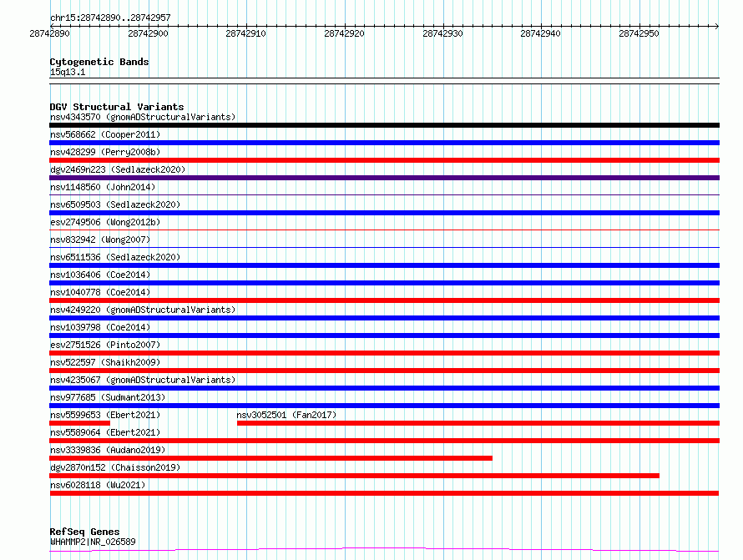Click the nsv5589064 (Ebert2021) label
743x560 pixels.
(105, 432)
